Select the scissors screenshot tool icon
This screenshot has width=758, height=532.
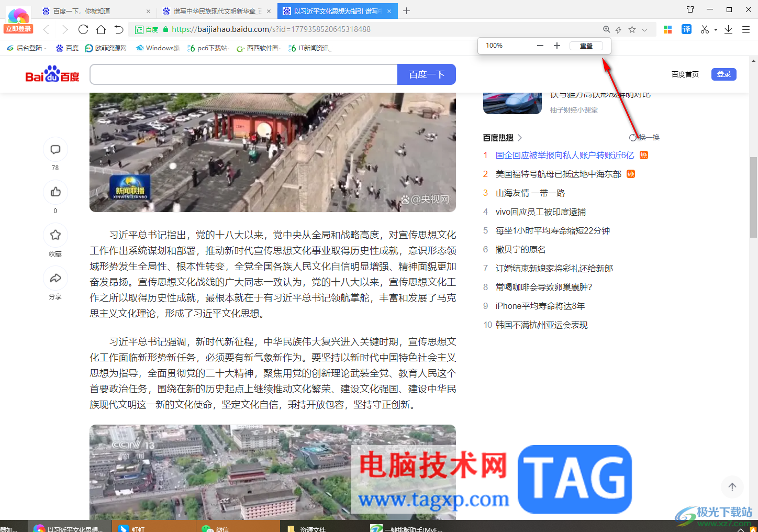click(704, 29)
